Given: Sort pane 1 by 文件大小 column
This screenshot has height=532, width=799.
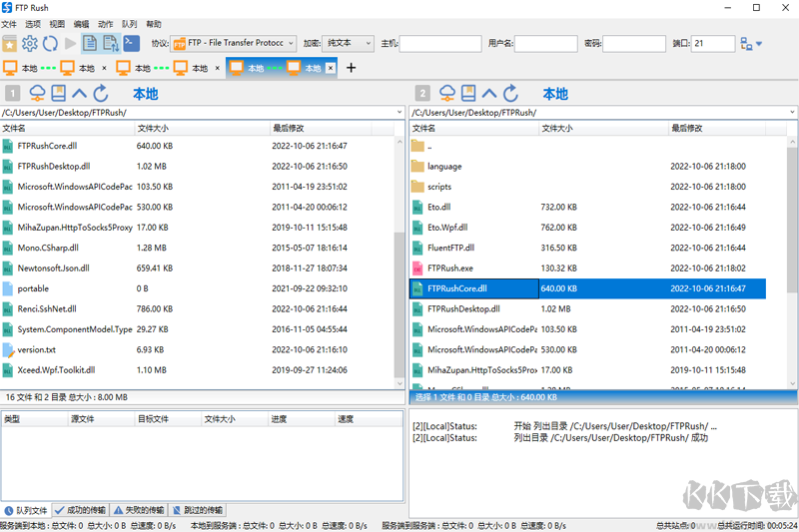Looking at the screenshot, I should tap(202, 129).
